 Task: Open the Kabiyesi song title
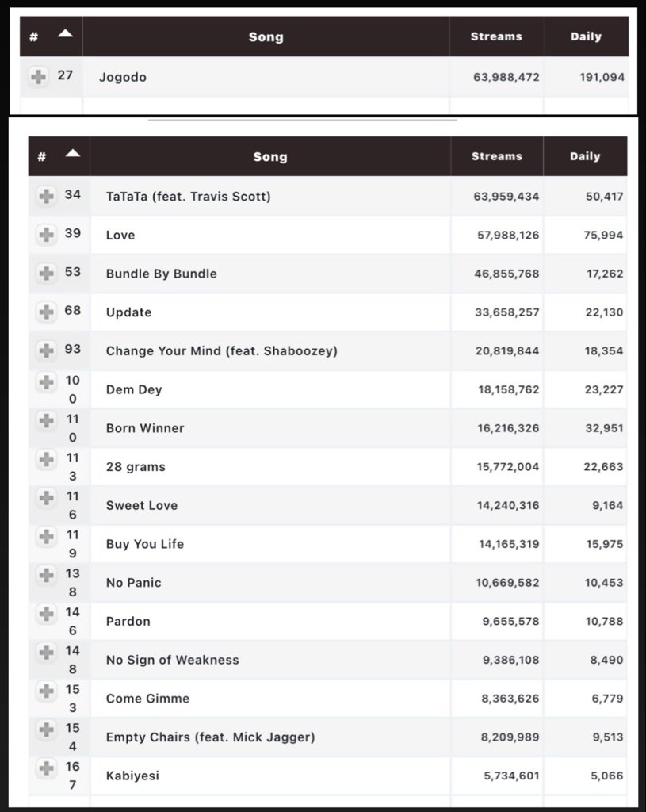point(132,776)
